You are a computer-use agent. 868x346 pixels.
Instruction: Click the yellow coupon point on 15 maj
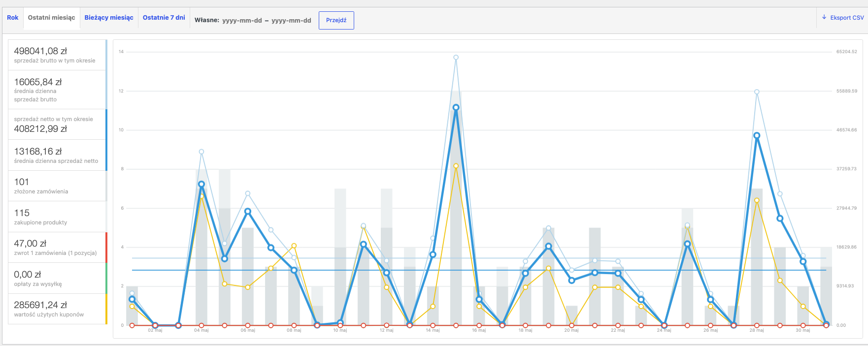coord(456,166)
